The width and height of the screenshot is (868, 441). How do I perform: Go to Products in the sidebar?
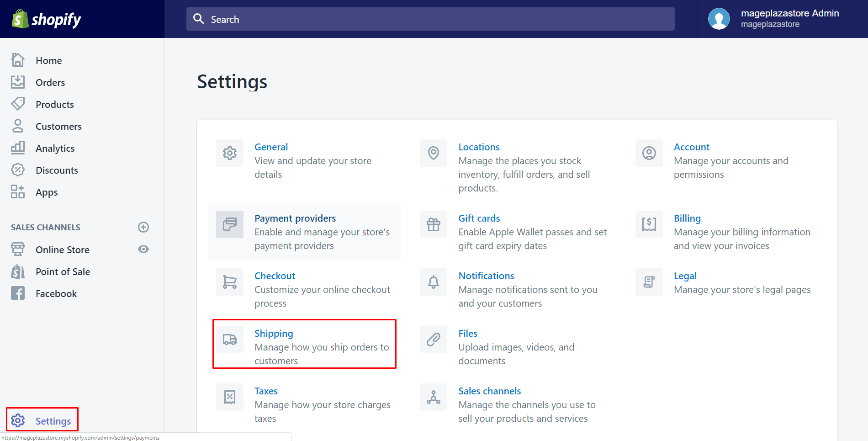[54, 105]
